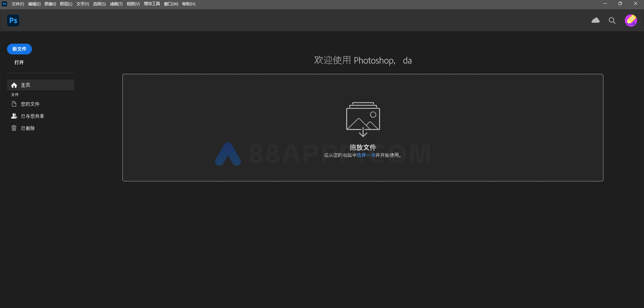
Task: Open the 选择(S) menu
Action: 99,4
